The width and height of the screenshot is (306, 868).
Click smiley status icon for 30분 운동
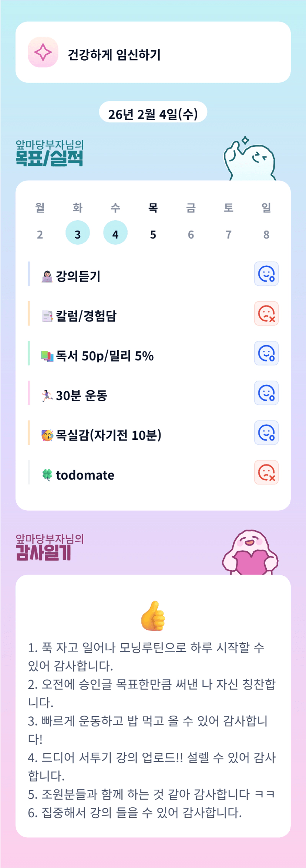tap(266, 393)
